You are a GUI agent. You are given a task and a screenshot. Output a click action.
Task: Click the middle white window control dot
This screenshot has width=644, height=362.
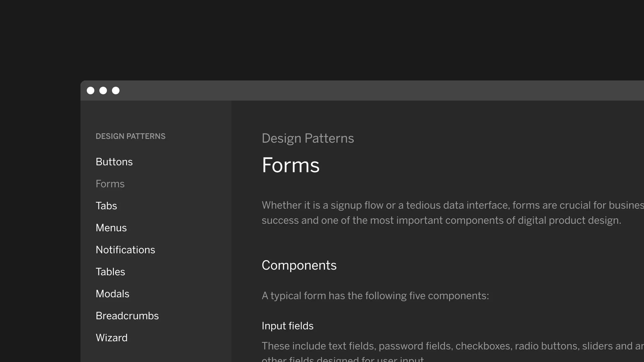coord(103,90)
